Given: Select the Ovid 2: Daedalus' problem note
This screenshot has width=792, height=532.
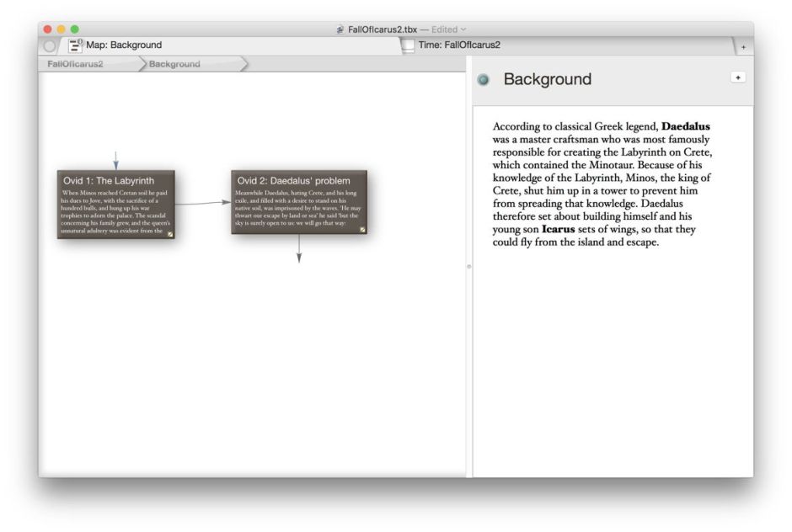Looking at the screenshot, I should (x=297, y=205).
